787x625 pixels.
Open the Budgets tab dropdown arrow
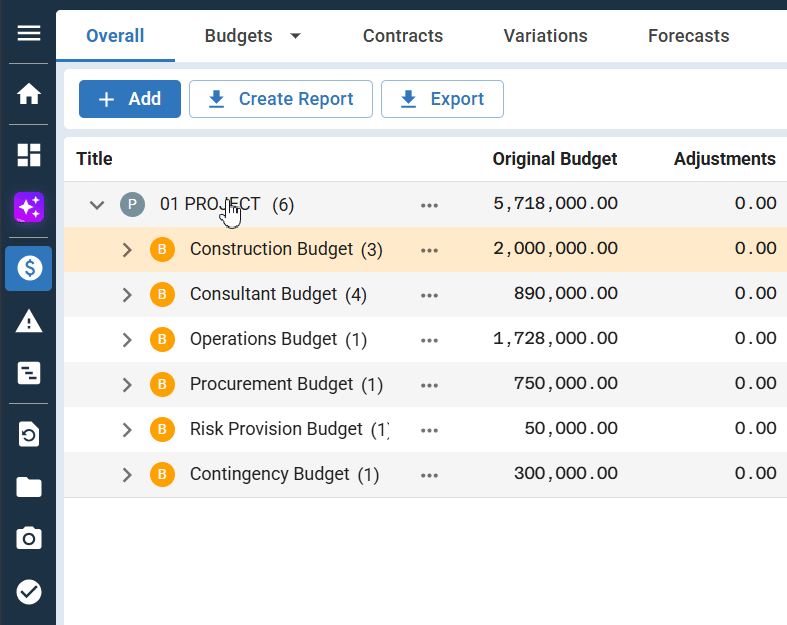pyautogui.click(x=295, y=37)
